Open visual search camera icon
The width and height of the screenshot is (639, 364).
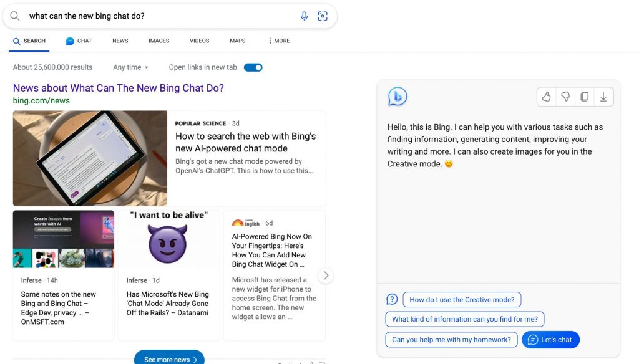(x=323, y=16)
